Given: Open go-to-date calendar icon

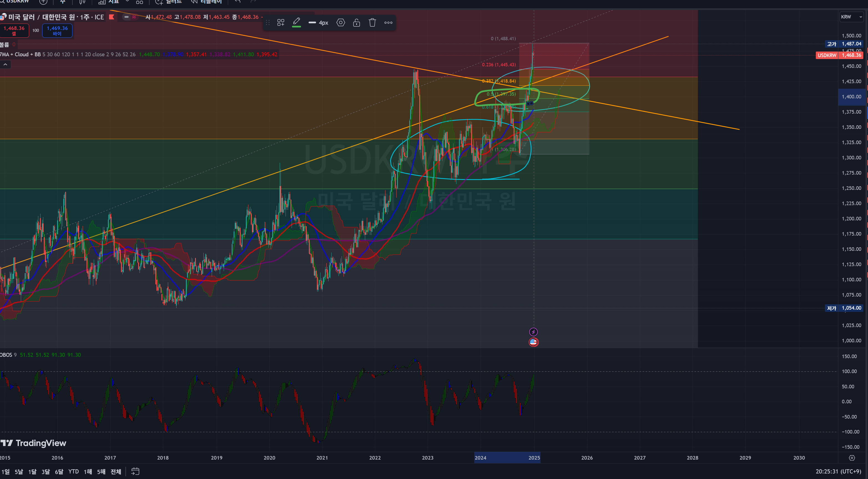Looking at the screenshot, I should pos(135,471).
